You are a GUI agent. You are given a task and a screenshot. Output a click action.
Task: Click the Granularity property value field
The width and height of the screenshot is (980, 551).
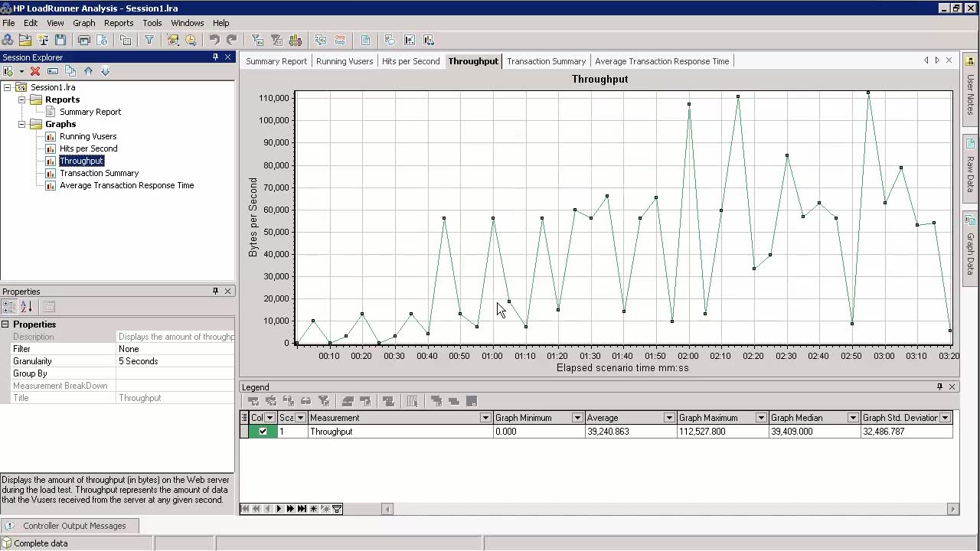click(x=175, y=361)
